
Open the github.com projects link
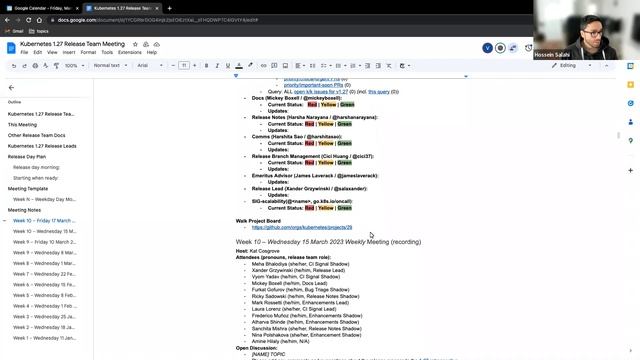[x=302, y=227]
